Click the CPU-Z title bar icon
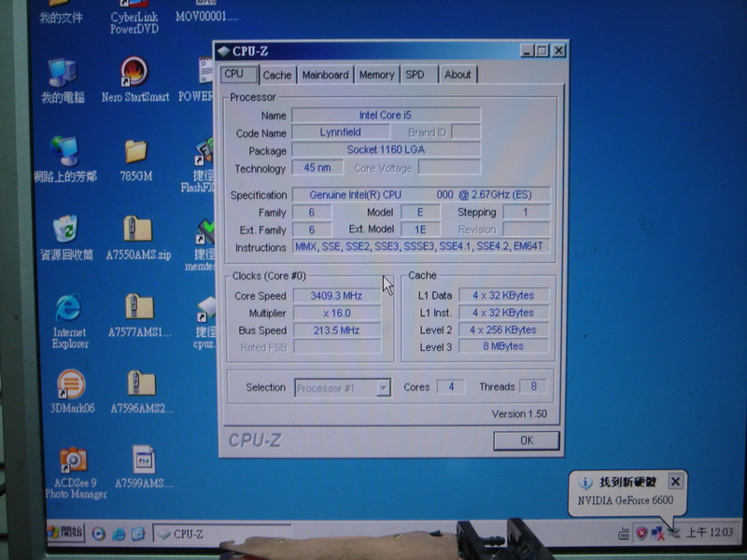Image resolution: width=747 pixels, height=560 pixels. click(x=224, y=51)
